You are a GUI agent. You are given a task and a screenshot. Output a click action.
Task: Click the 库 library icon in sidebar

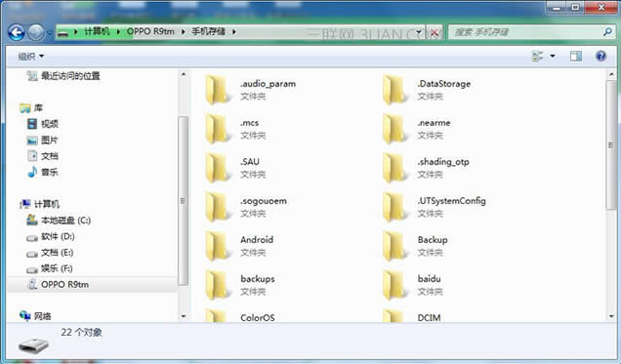tap(25, 107)
